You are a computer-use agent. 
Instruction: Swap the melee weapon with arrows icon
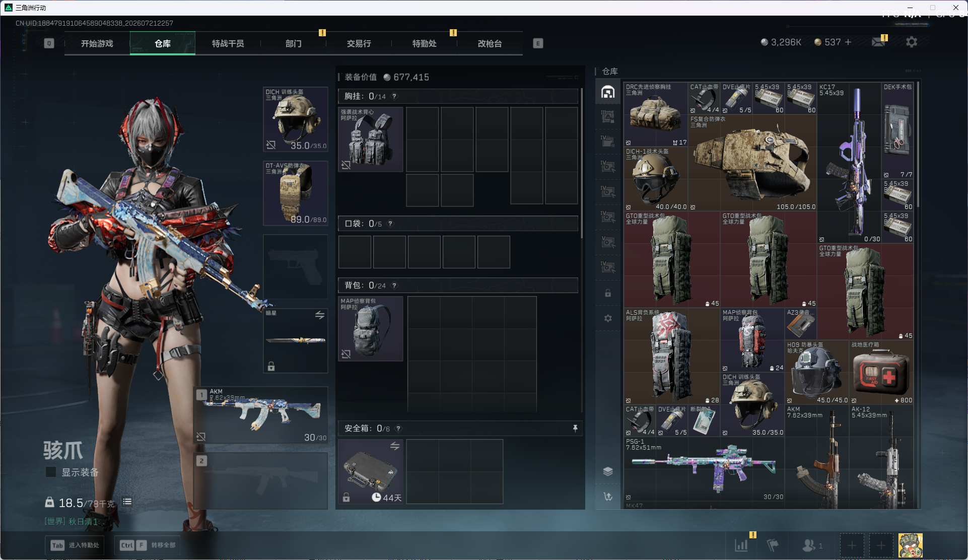pyautogui.click(x=320, y=315)
